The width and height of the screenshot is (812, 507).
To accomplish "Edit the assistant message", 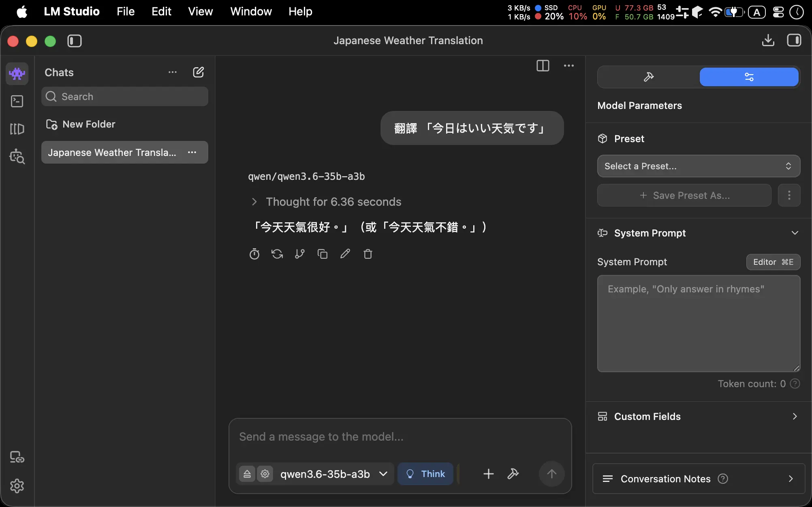I will [x=345, y=254].
